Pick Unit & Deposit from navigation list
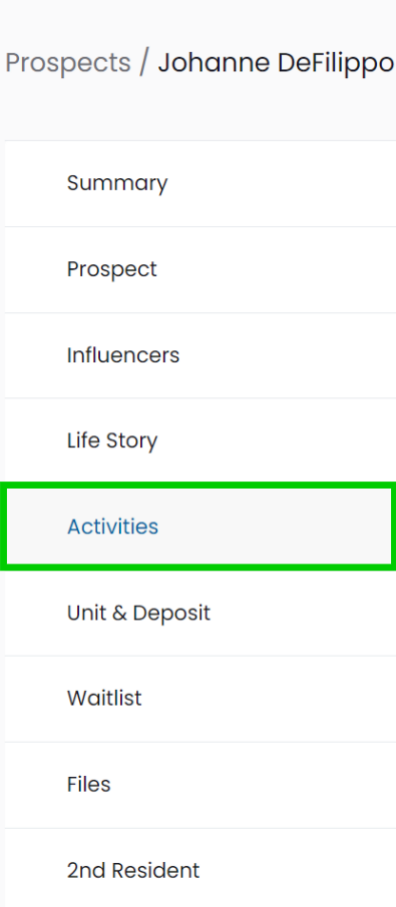 point(200,613)
